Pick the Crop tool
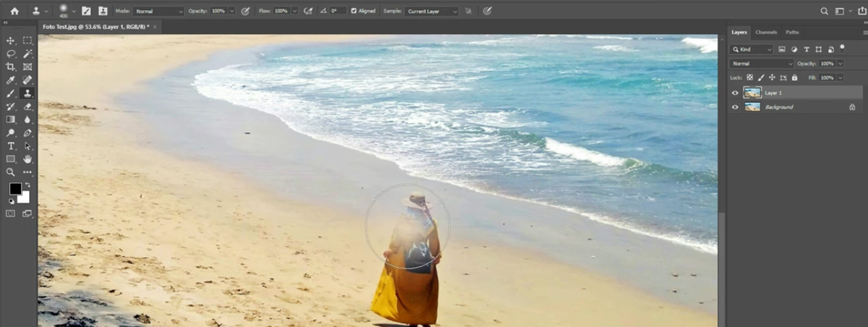The image size is (868, 327). (x=11, y=67)
